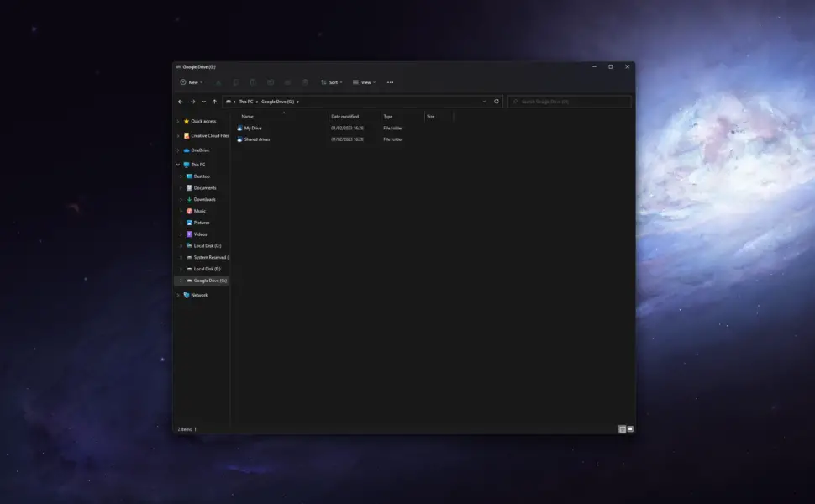815x504 pixels.
Task: Go forward with the right arrow
Action: (193, 102)
